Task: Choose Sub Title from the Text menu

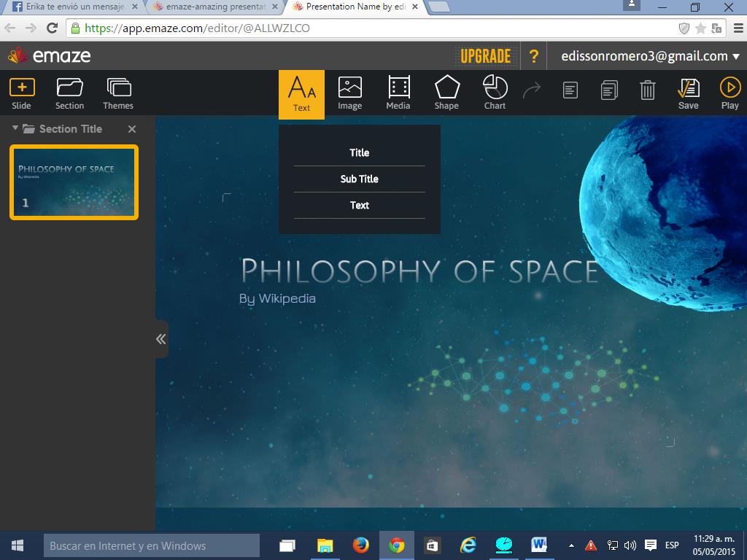Action: [x=359, y=179]
